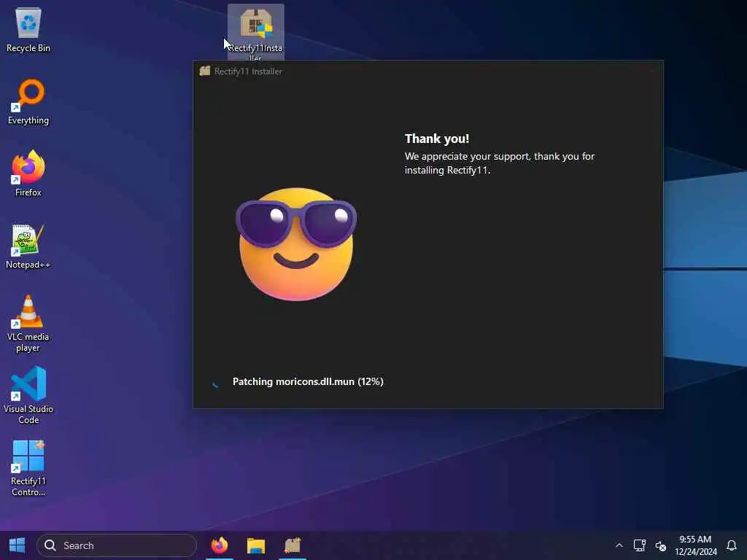The height and width of the screenshot is (560, 747).
Task: Select the Notepad++ desktop shortcut
Action: (28, 246)
